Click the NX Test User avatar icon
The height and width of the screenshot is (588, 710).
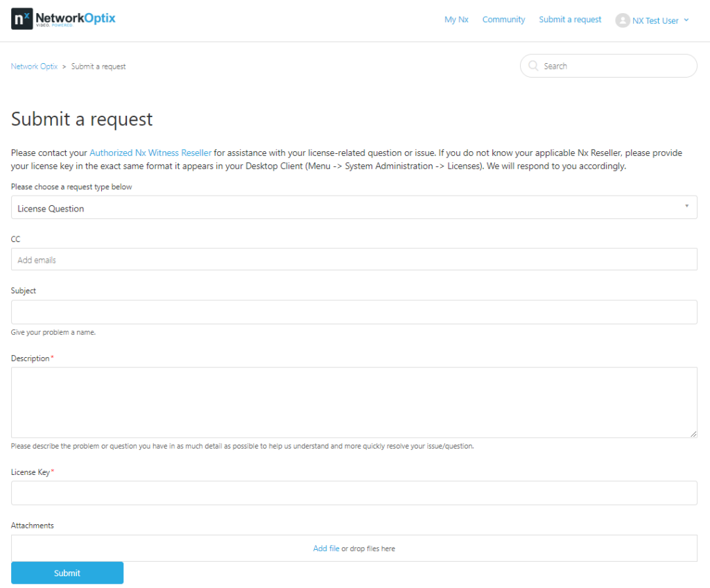[x=622, y=20]
